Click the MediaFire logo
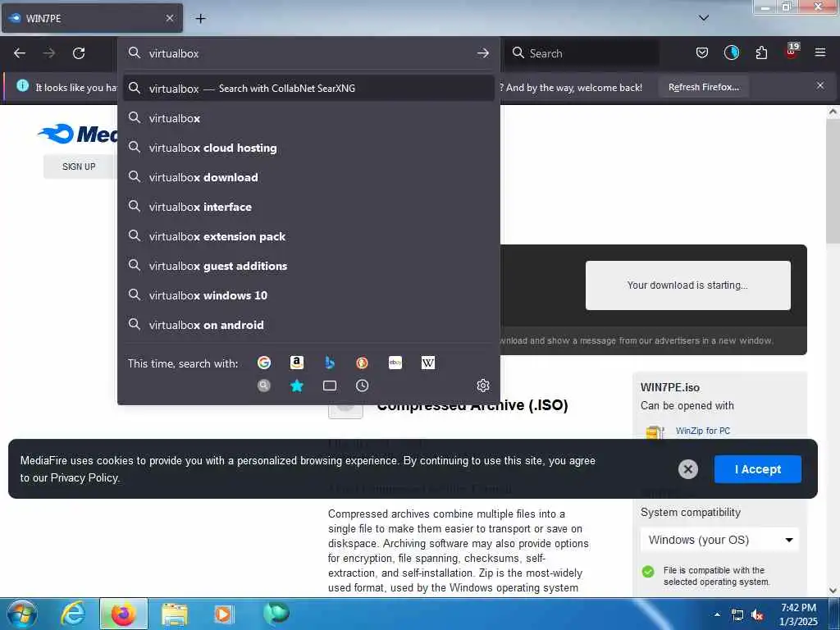840x630 pixels. point(77,134)
